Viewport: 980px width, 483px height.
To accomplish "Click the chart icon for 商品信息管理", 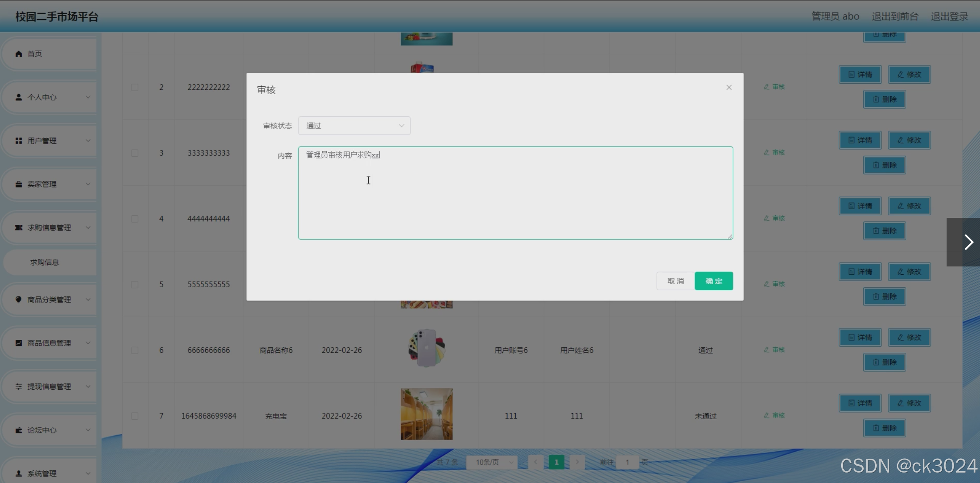I will (x=19, y=343).
